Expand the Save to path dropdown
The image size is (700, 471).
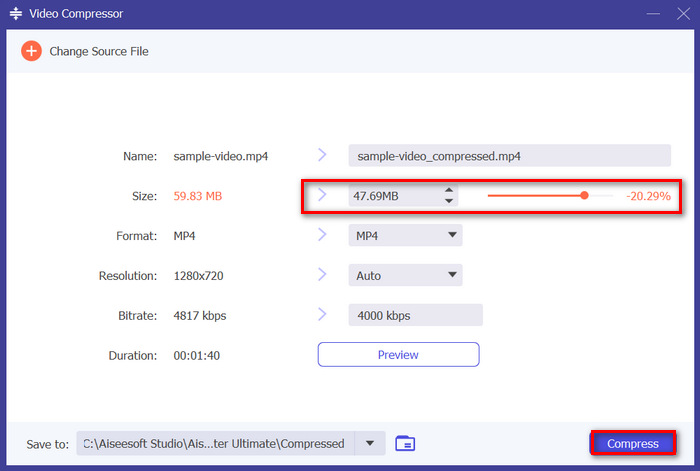[371, 443]
